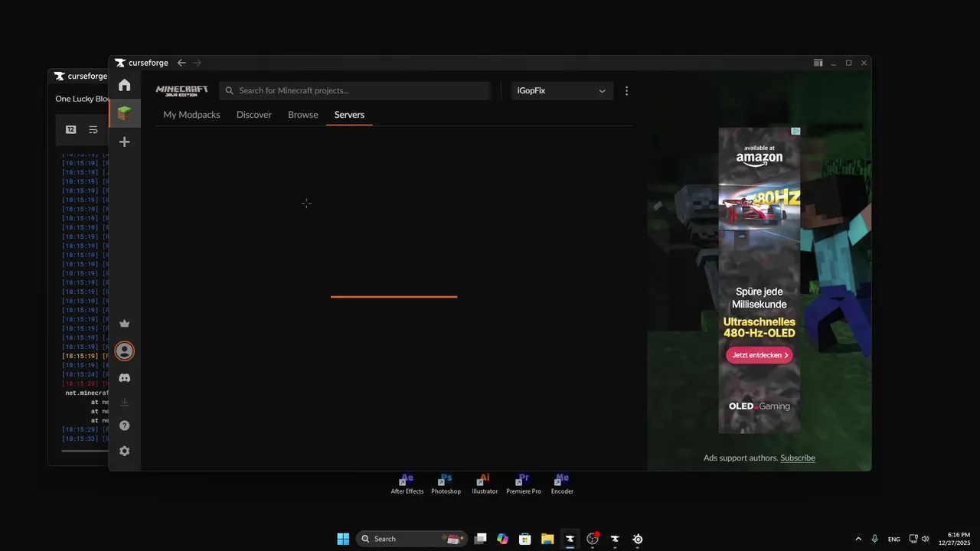Switch to the Discover tab
The image size is (980, 551).
[x=254, y=115]
